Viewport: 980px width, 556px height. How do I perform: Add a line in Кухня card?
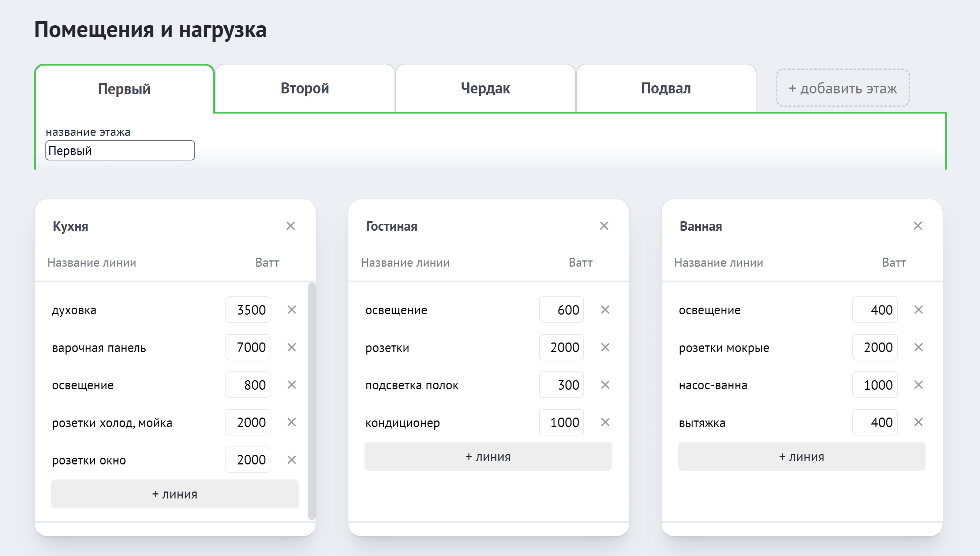pyautogui.click(x=175, y=494)
